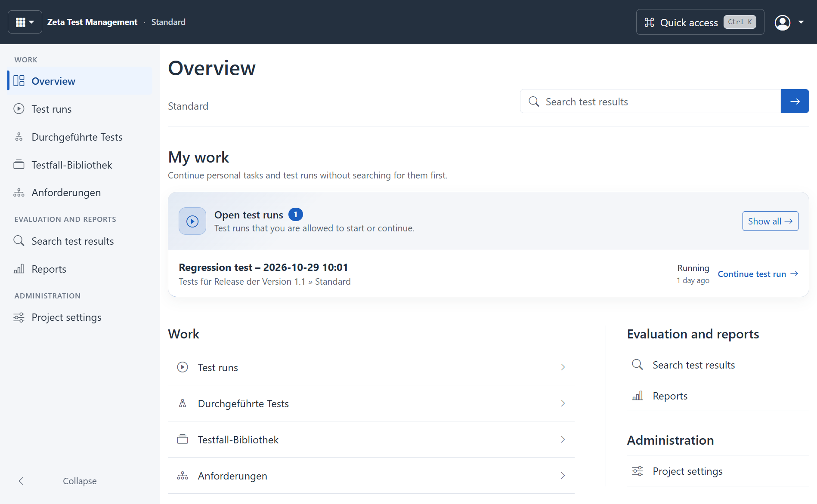Click the Ctrl K shortcut badge
This screenshot has height=504, width=817.
(740, 22)
